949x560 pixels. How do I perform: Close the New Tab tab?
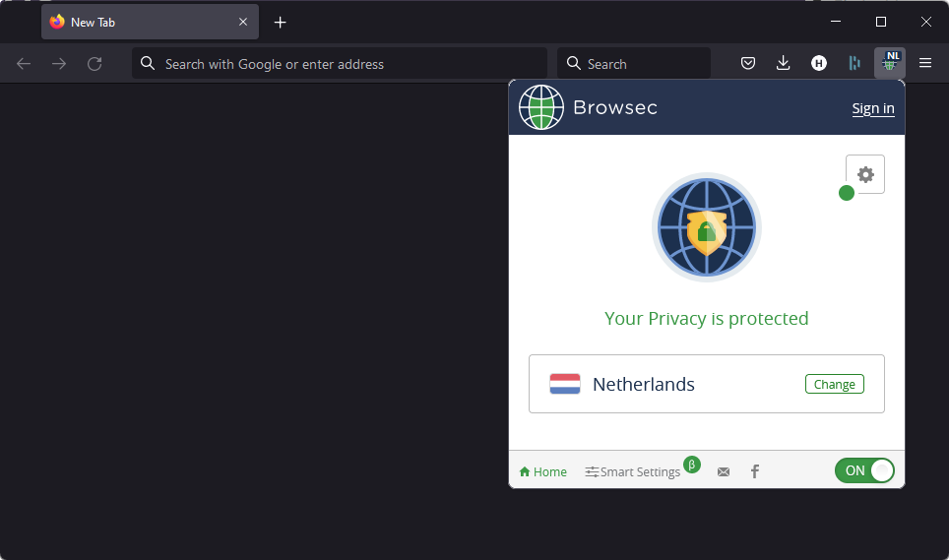click(243, 22)
